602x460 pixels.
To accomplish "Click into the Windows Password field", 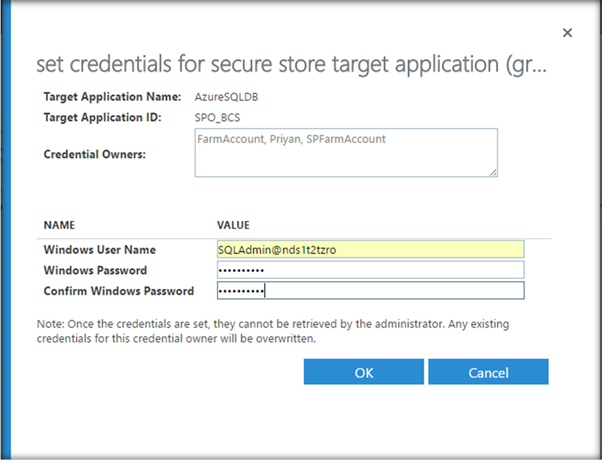I will pyautogui.click(x=370, y=270).
